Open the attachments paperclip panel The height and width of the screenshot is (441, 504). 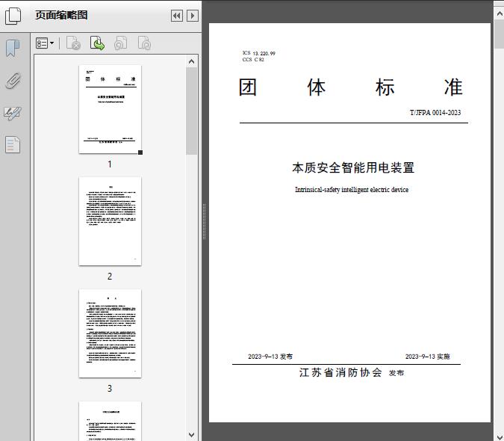(x=13, y=81)
